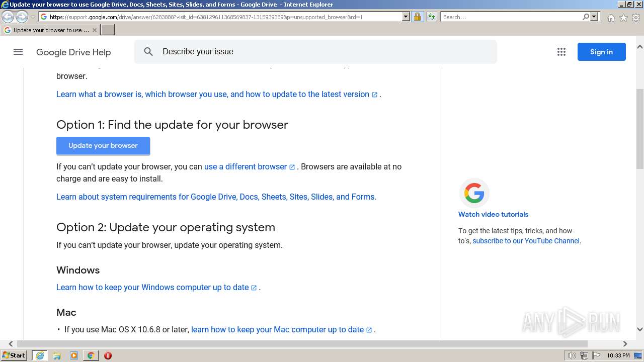Open the Chrome taskbar icon
The width and height of the screenshot is (644, 362).
pyautogui.click(x=91, y=355)
